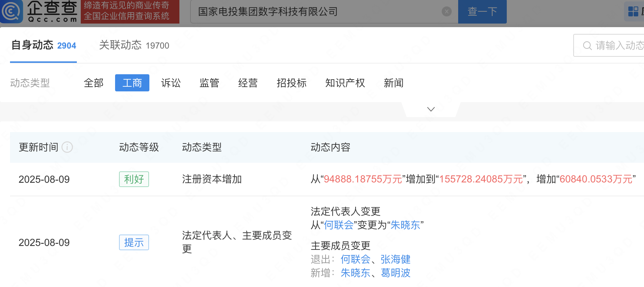Select 经营 dynamic type filter
644x287 pixels.
coord(248,83)
